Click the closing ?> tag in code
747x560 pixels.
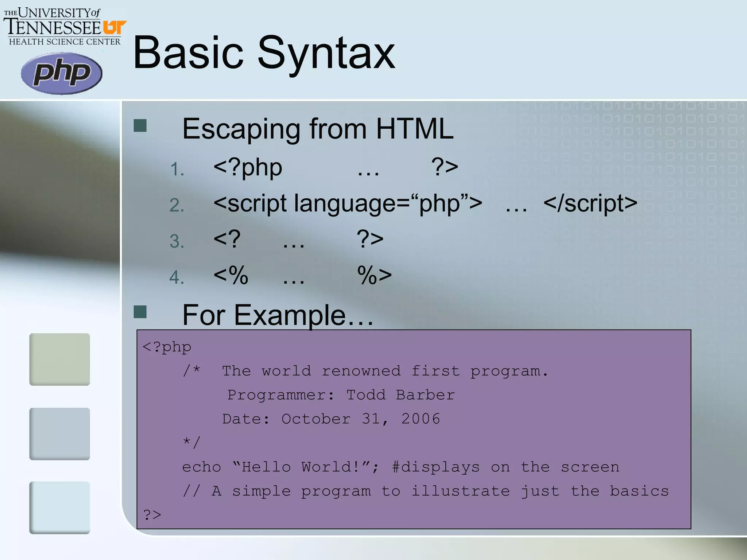[152, 515]
